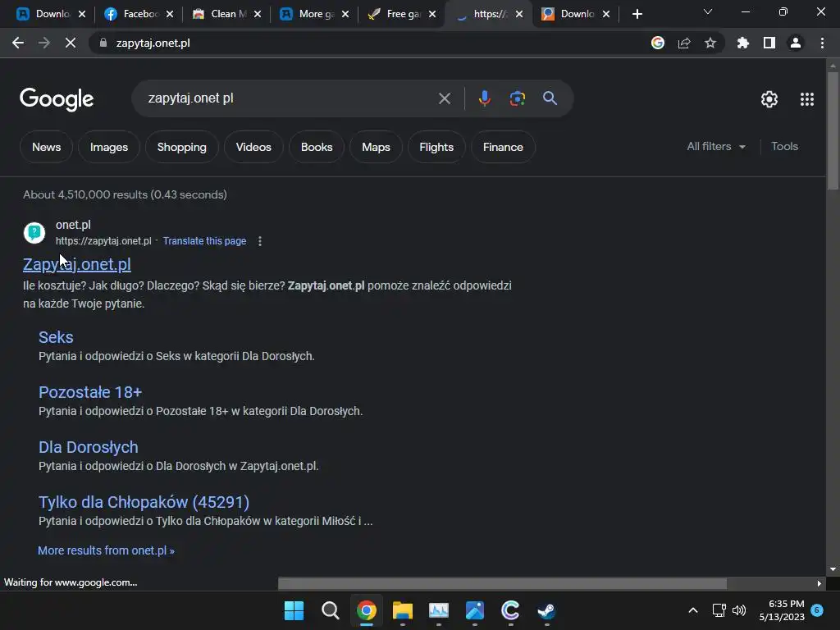The height and width of the screenshot is (630, 840).
Task: Start voice search microphone
Action: point(484,98)
